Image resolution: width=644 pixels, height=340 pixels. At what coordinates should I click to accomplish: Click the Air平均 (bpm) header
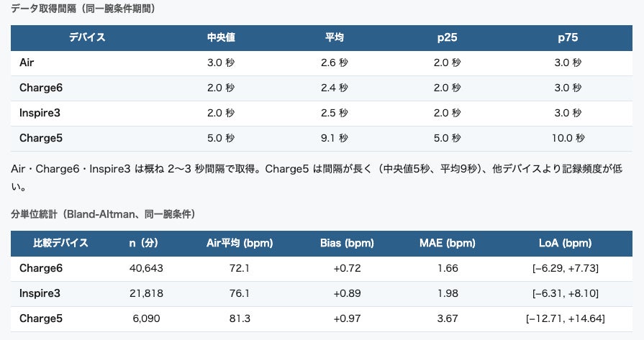240,243
